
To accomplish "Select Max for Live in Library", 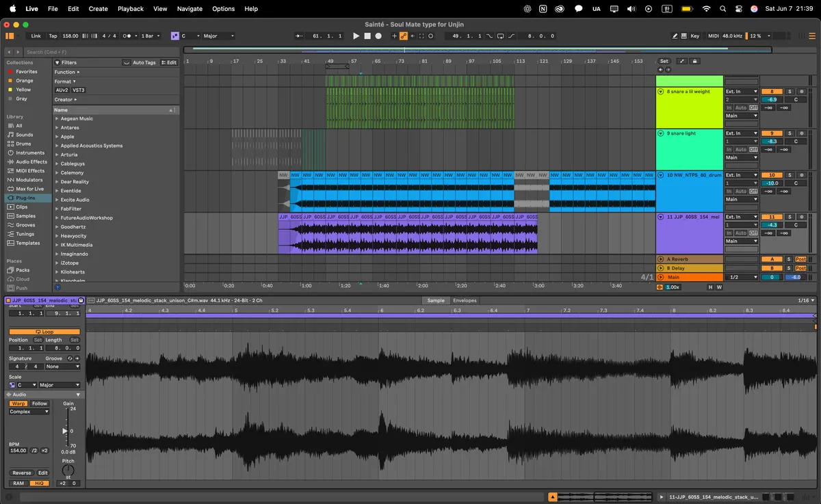I will point(29,189).
